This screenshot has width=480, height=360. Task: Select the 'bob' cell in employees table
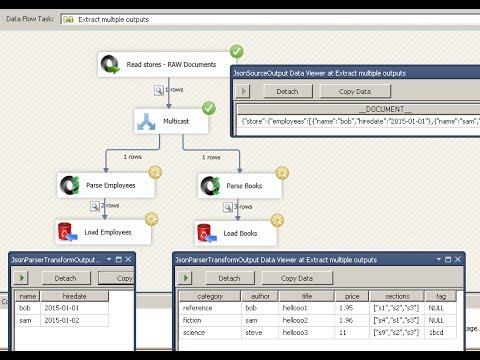pyautogui.click(x=28, y=308)
